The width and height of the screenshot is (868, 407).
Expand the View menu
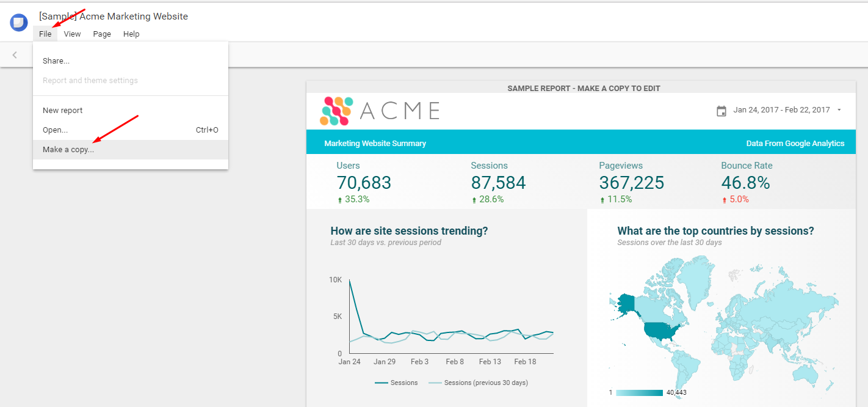72,34
